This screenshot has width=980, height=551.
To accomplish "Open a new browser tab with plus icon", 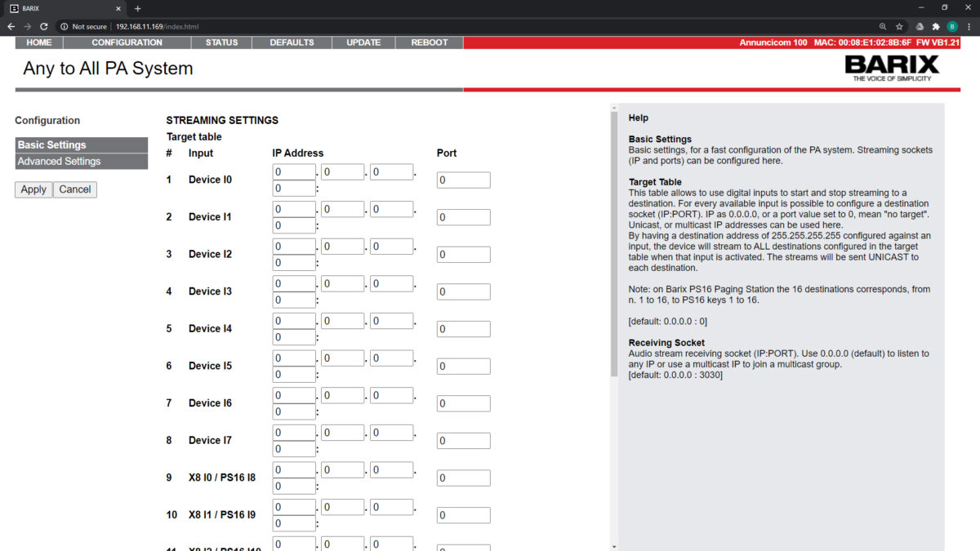I will pyautogui.click(x=137, y=8).
